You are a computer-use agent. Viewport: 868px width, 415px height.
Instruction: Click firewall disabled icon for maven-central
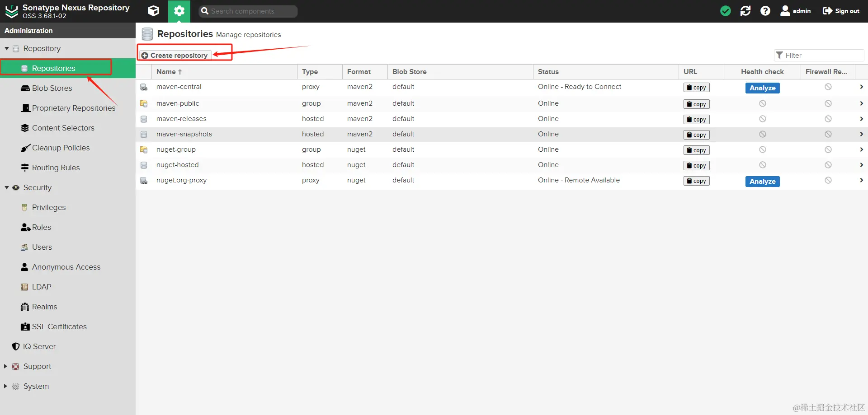[828, 87]
